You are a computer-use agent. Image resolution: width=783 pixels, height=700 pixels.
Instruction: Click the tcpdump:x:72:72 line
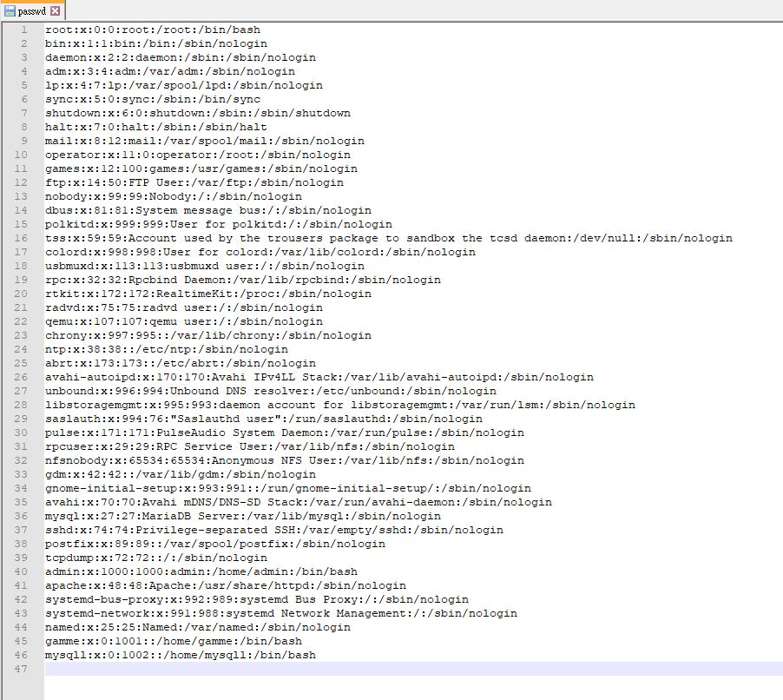(155, 558)
